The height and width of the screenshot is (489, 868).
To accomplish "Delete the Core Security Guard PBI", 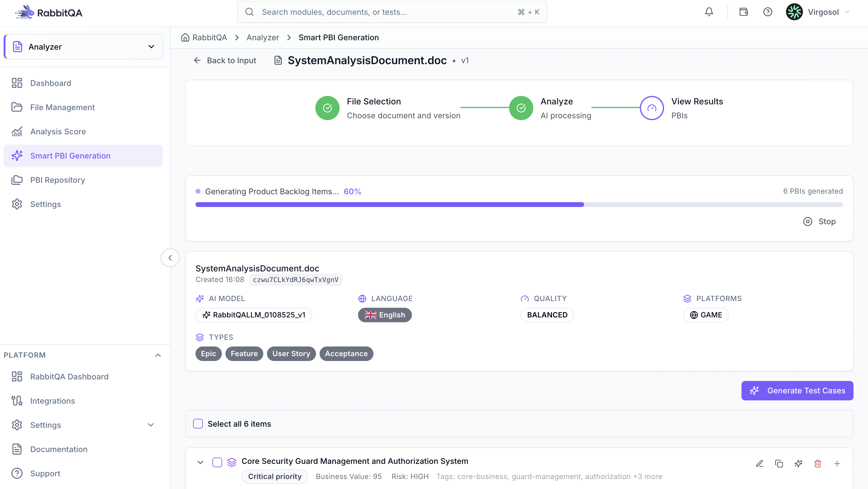I will [x=817, y=463].
